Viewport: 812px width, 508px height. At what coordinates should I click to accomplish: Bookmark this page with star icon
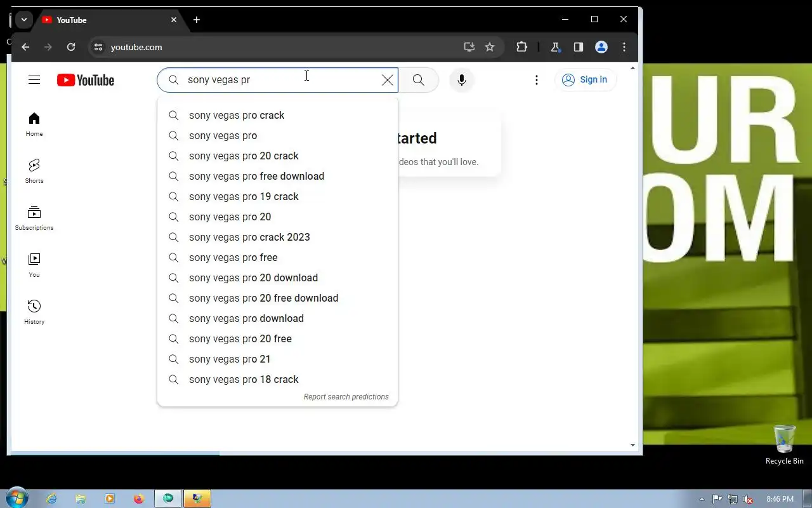point(490,47)
